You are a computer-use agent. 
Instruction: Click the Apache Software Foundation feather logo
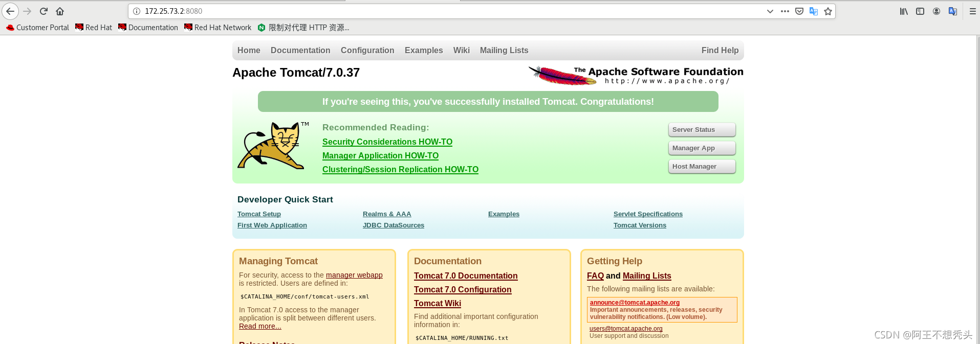click(x=636, y=75)
